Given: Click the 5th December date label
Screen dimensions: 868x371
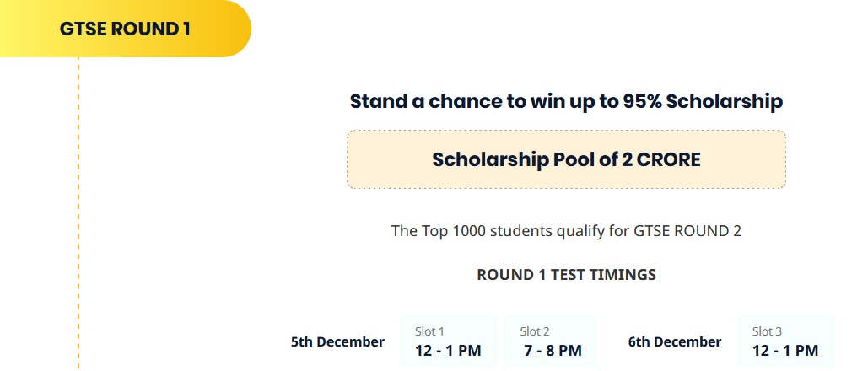Looking at the screenshot, I should coord(337,342).
